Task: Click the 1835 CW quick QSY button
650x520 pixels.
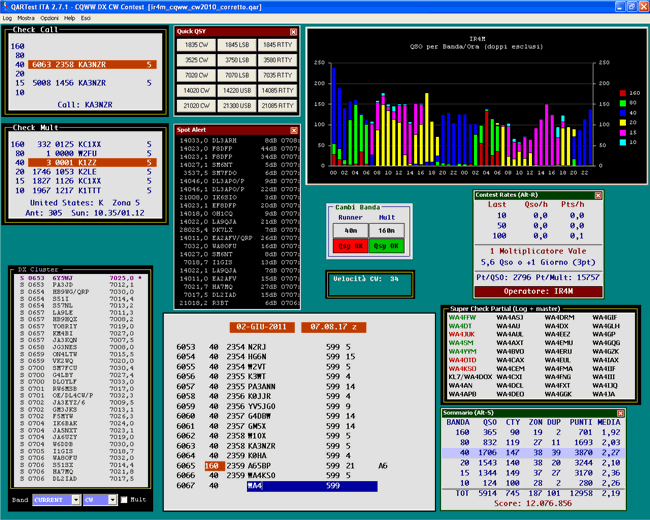Action: 196,45
